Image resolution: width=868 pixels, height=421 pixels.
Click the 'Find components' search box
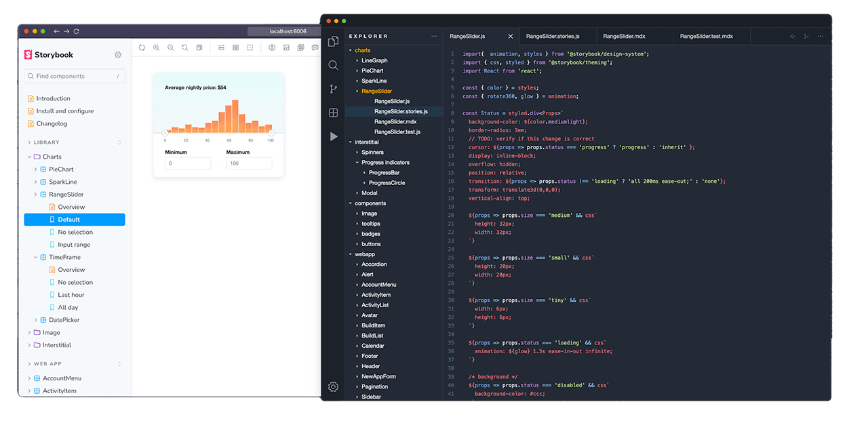pyautogui.click(x=74, y=76)
